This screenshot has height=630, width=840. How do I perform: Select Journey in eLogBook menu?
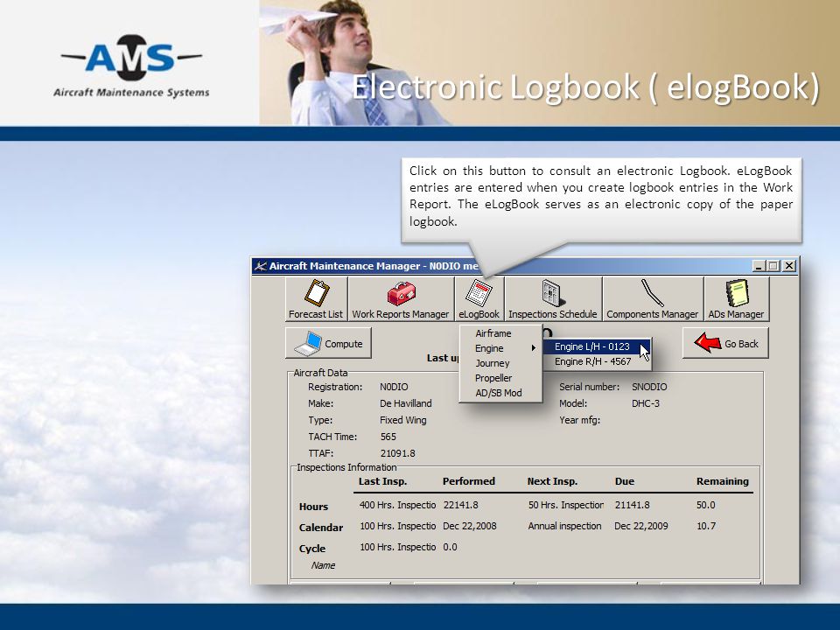(x=500, y=363)
